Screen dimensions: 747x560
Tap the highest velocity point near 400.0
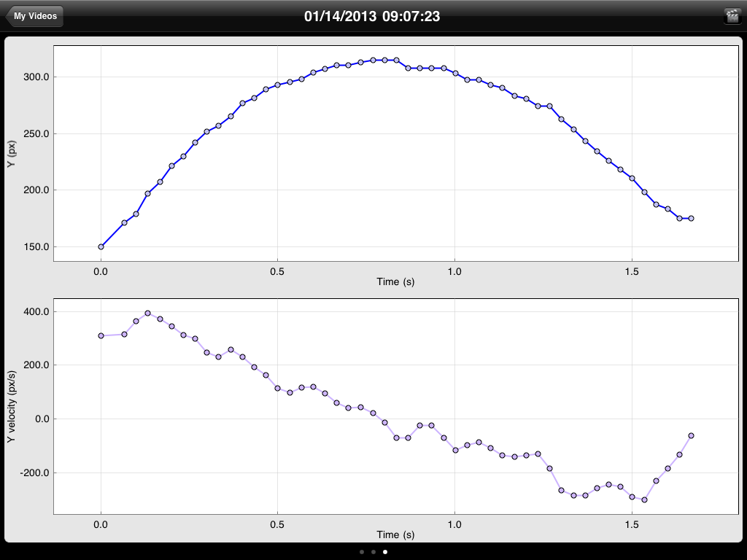click(x=147, y=314)
